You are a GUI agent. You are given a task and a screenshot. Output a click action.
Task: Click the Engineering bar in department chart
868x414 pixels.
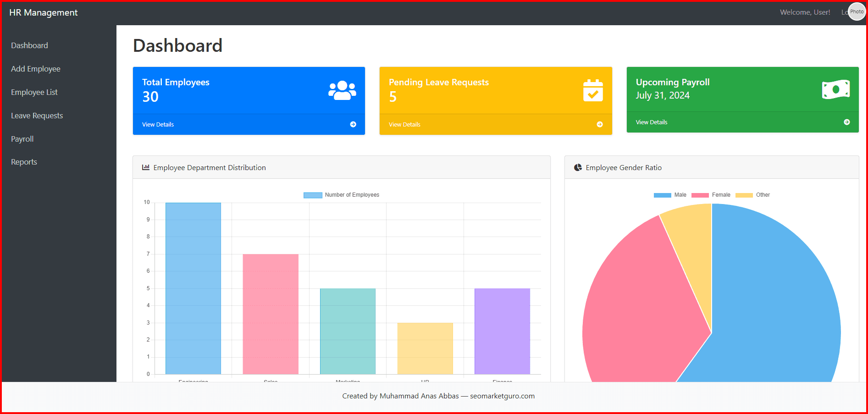pos(193,288)
